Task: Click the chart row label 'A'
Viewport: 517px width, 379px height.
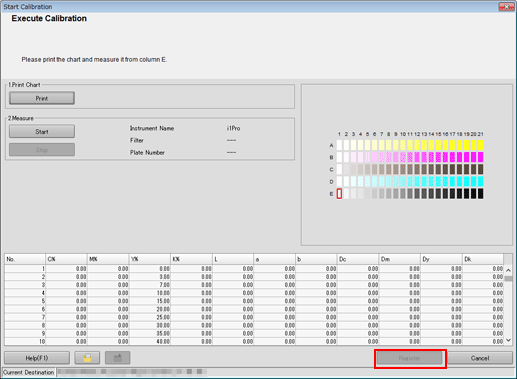Action: [331, 145]
